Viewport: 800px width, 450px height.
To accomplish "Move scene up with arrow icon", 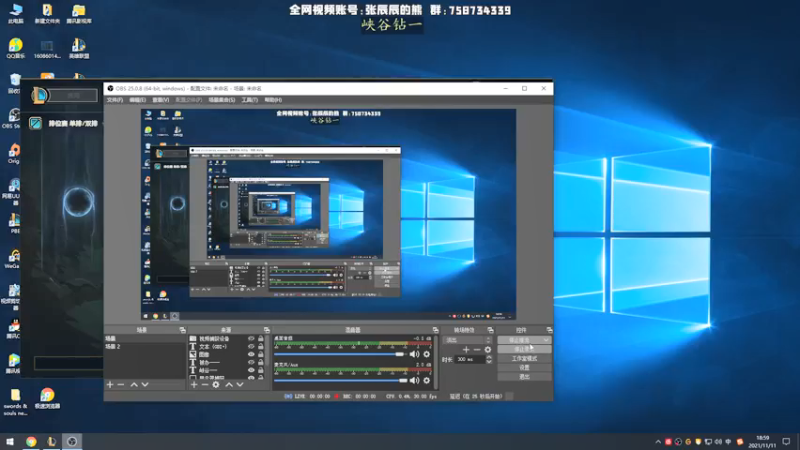I will [x=134, y=384].
